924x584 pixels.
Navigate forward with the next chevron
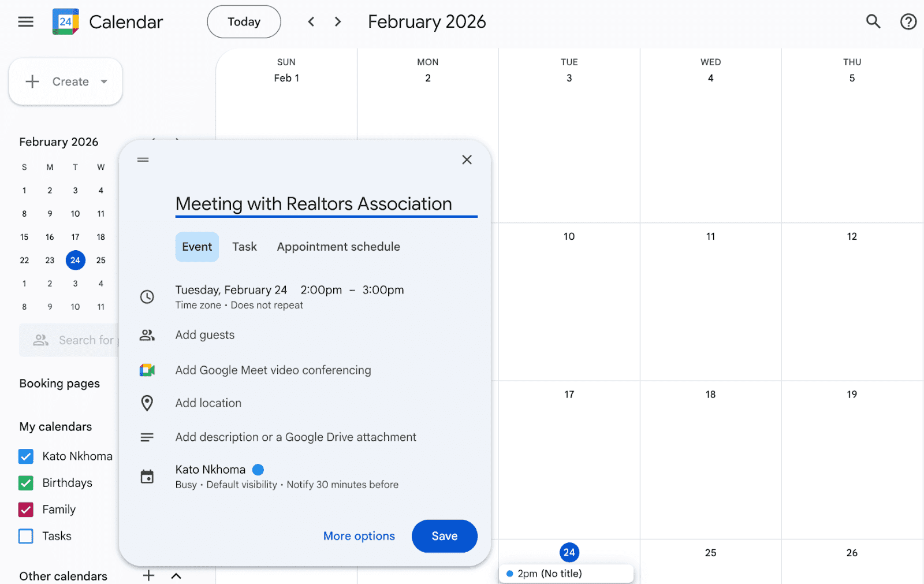coord(338,21)
